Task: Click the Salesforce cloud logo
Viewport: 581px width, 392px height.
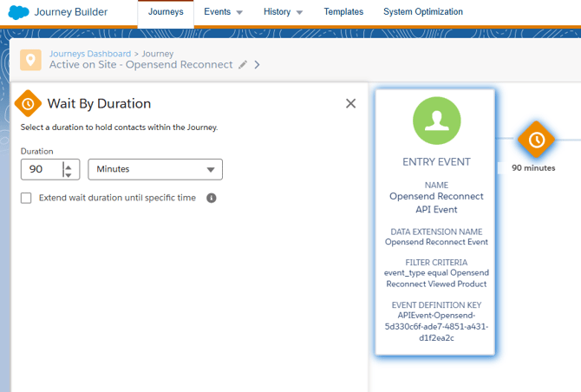Action: (x=17, y=13)
